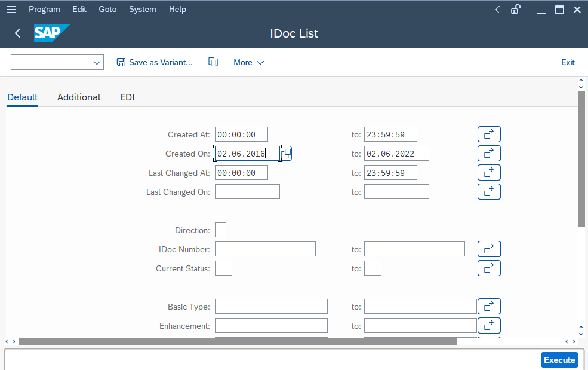
Task: Click the Basic Type to field
Action: (420, 307)
